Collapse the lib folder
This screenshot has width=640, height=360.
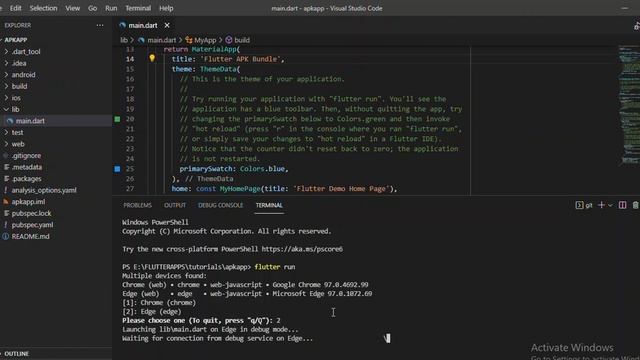click(x=15, y=109)
